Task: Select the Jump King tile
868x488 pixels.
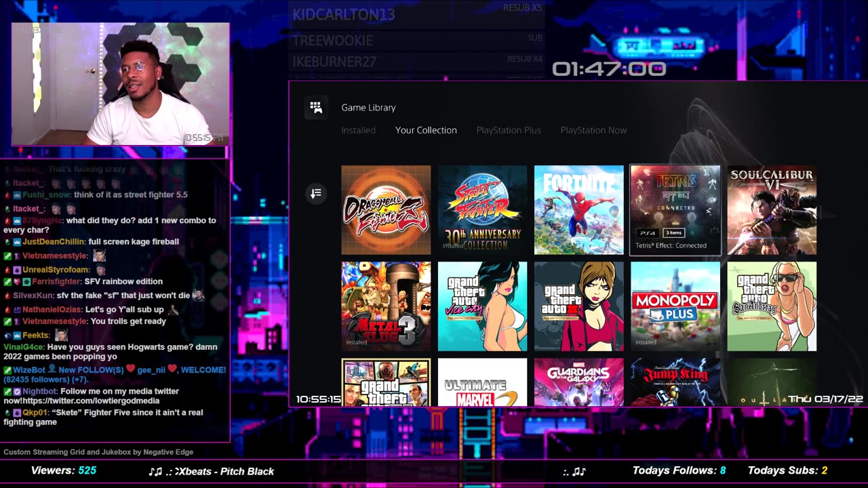Action: (675, 382)
